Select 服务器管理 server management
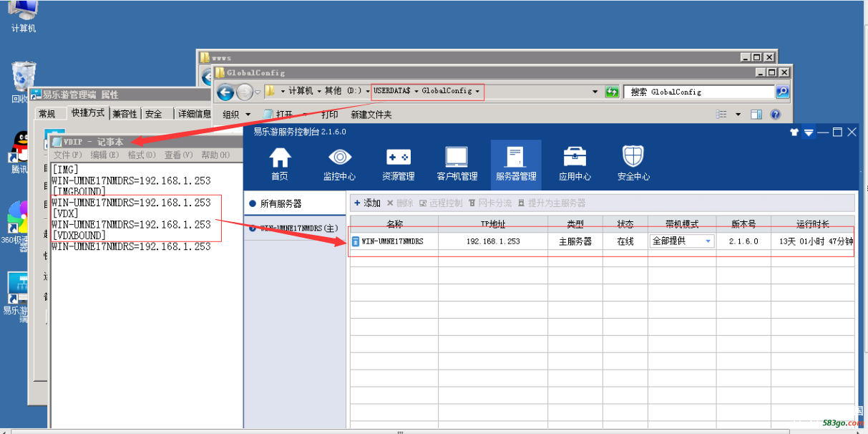 pos(516,164)
